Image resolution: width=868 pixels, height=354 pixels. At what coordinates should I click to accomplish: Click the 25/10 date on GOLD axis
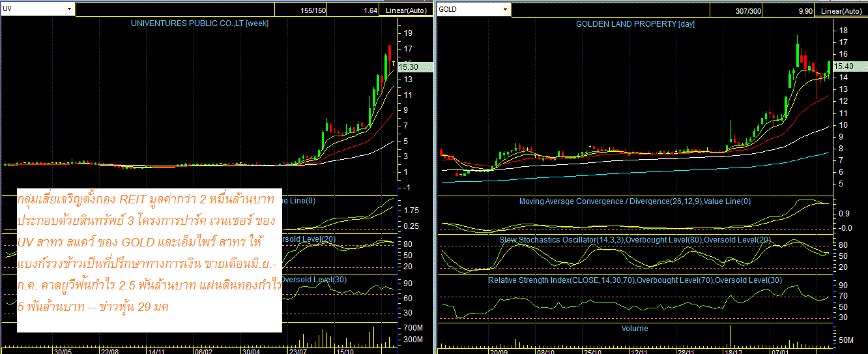click(x=592, y=351)
